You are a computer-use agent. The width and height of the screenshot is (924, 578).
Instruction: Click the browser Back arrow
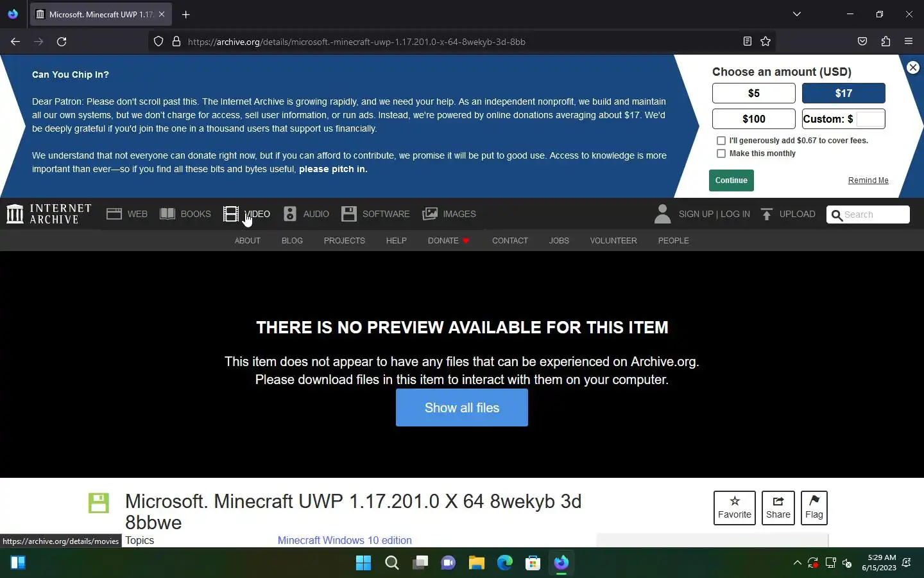pos(15,42)
